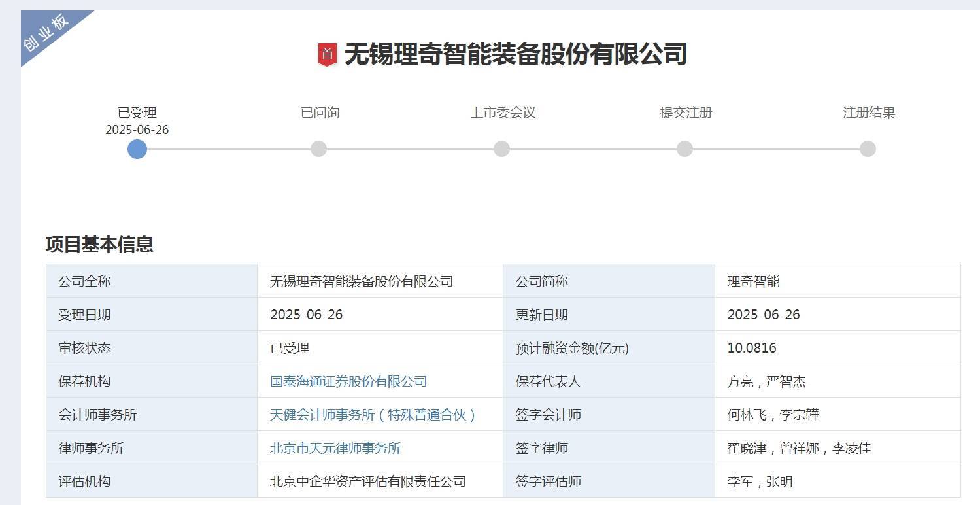Click the 已问询 stage label
The image size is (980, 505).
click(320, 113)
